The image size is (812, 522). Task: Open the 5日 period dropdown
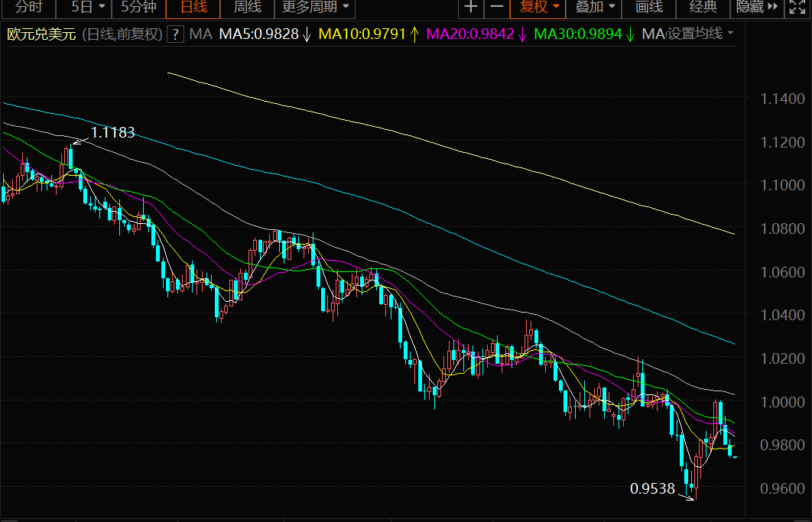tap(88, 7)
